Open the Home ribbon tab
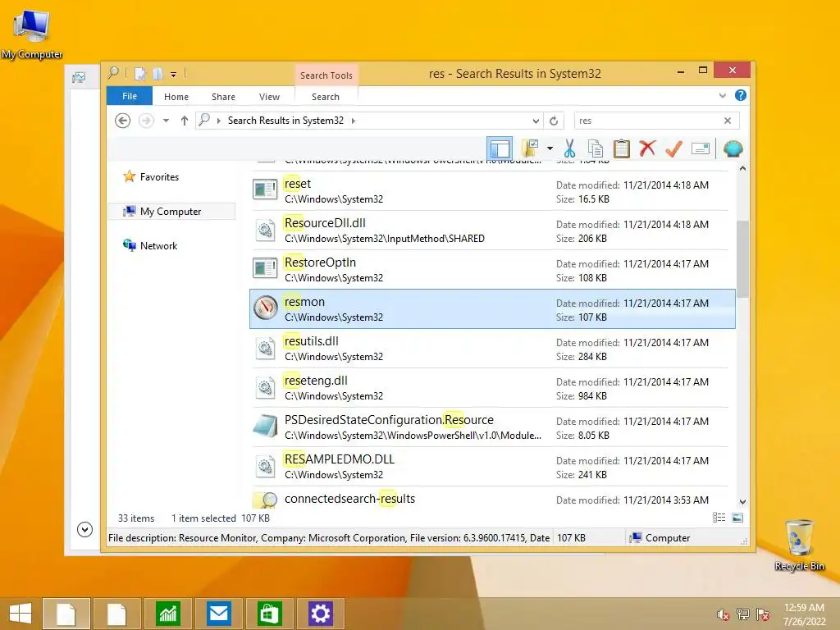Image resolution: width=840 pixels, height=630 pixels. coord(176,97)
